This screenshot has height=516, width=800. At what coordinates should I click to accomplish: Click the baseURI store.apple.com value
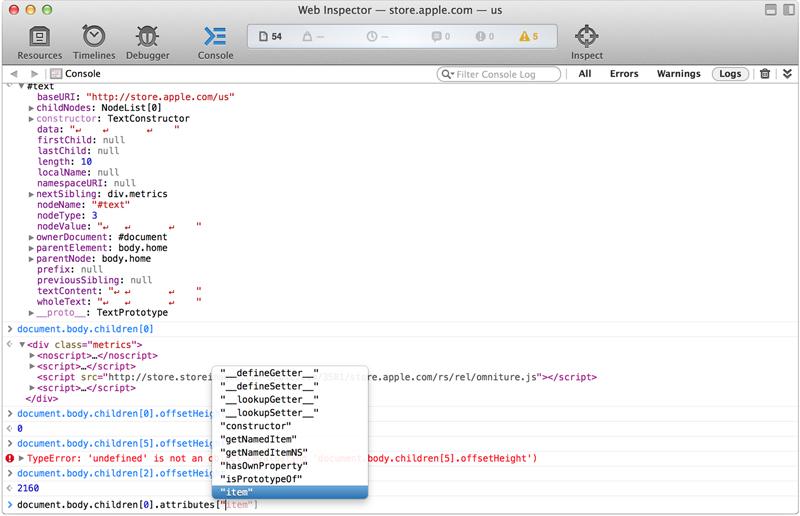pyautogui.click(x=160, y=97)
